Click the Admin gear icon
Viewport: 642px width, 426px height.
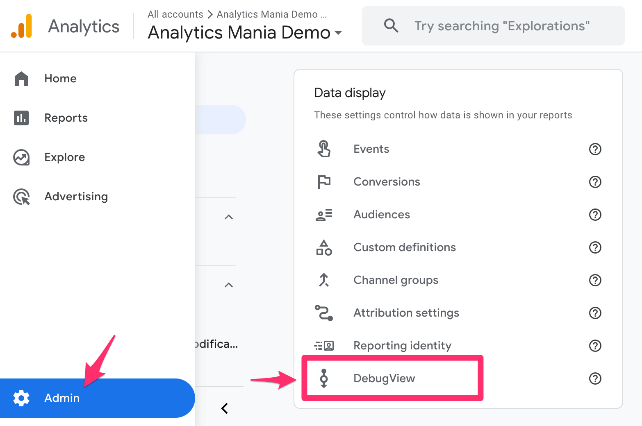21,398
